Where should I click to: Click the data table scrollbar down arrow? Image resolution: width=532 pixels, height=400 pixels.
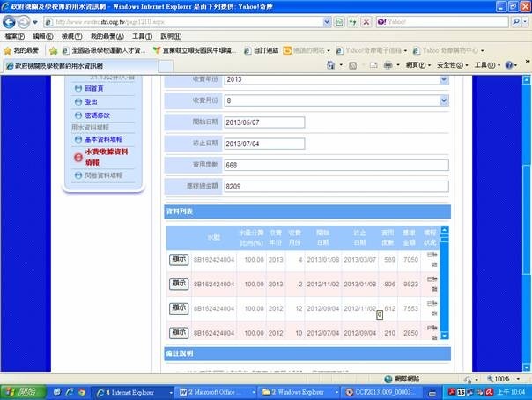click(445, 336)
